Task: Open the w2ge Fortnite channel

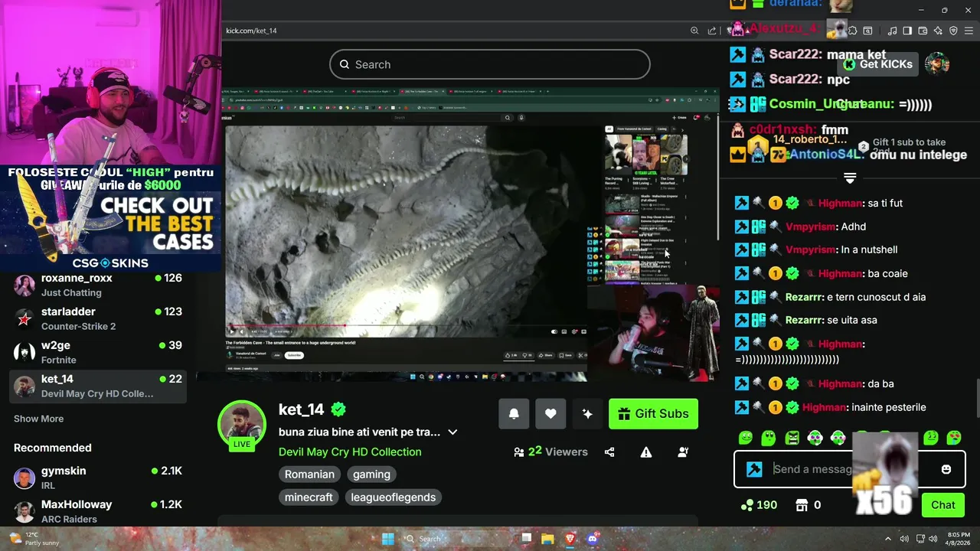Action: [98, 352]
